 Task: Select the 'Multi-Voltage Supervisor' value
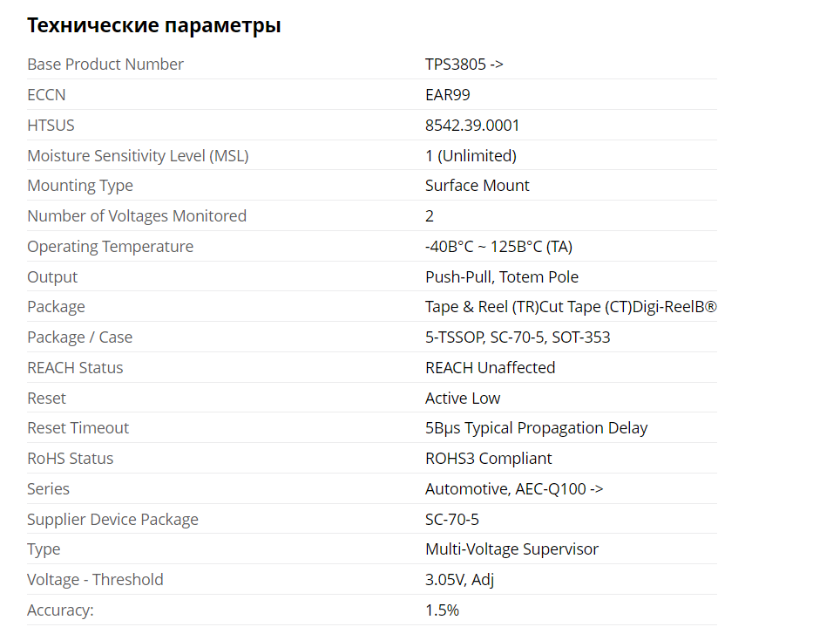pos(511,549)
